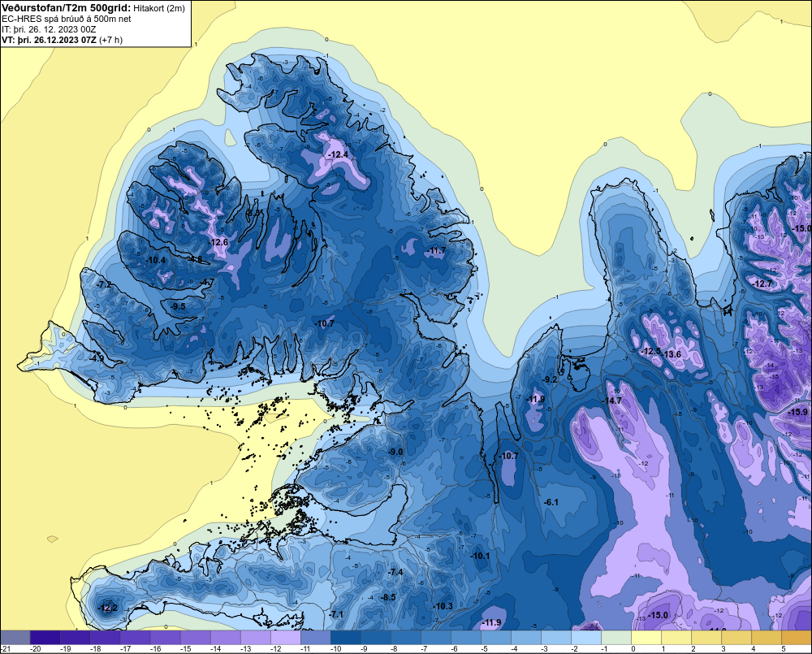Select the initial time line "IT: þri. 26. 12. 2023 00Z"
This screenshot has height=654, width=812.
49,29
